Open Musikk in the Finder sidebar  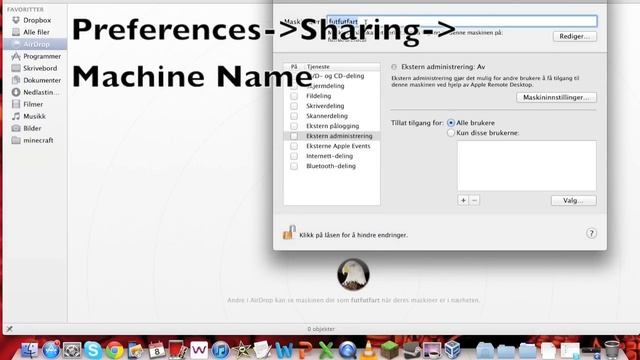tap(29, 116)
